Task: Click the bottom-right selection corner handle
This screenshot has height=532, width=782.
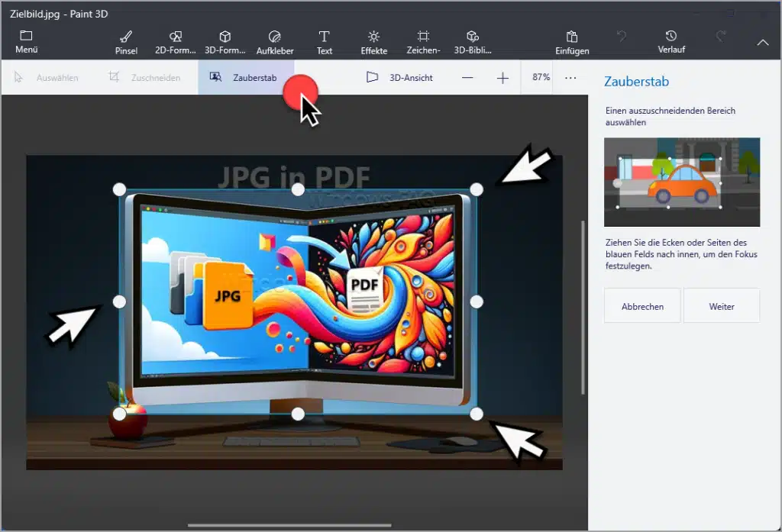Action: pos(477,414)
